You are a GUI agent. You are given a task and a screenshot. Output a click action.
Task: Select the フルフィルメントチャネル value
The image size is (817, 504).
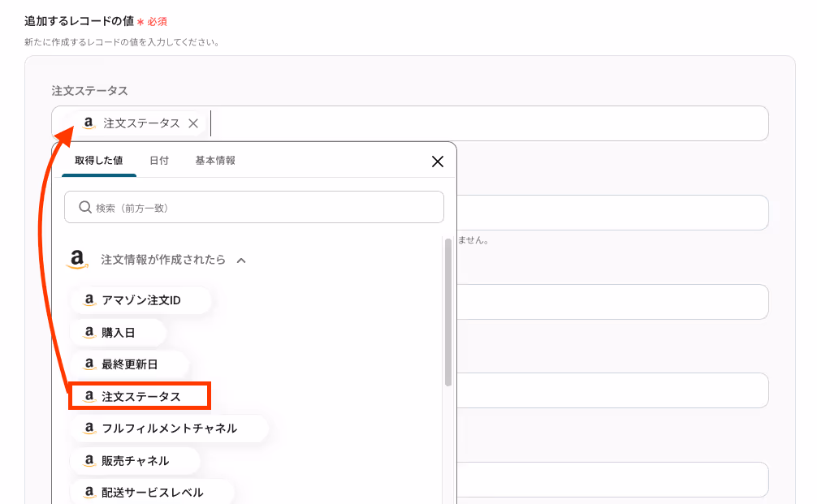(x=170, y=429)
